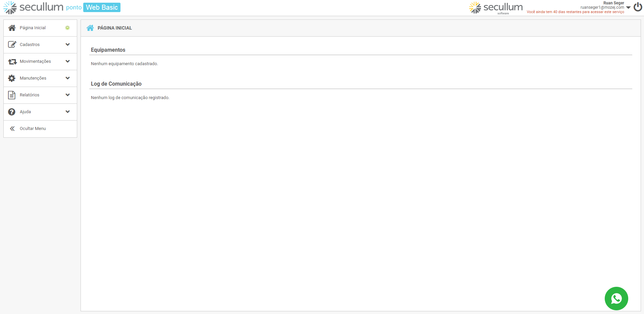Click the Manutenções gear icon
The height and width of the screenshot is (314, 644).
12,78
